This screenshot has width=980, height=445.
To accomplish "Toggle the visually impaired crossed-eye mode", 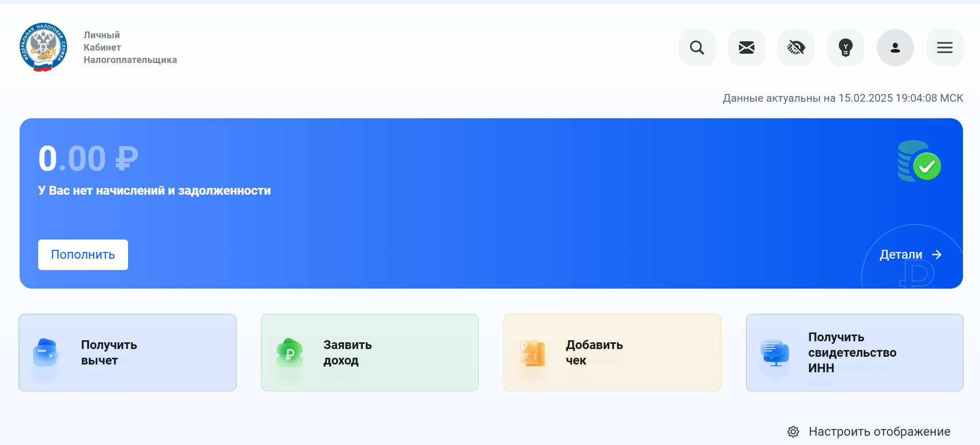I will coord(796,47).
